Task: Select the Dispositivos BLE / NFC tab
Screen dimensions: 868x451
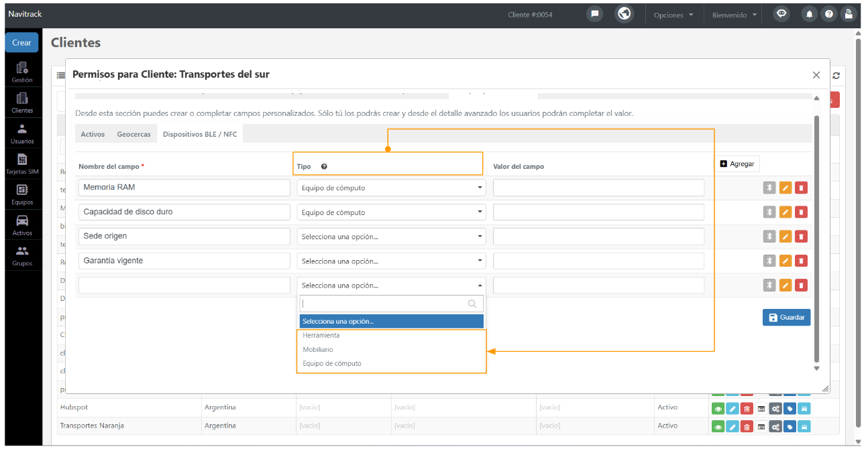Action: point(200,134)
